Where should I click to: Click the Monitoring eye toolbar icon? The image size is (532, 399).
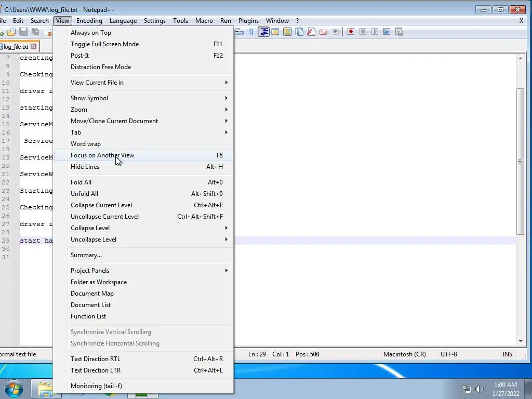pos(335,32)
